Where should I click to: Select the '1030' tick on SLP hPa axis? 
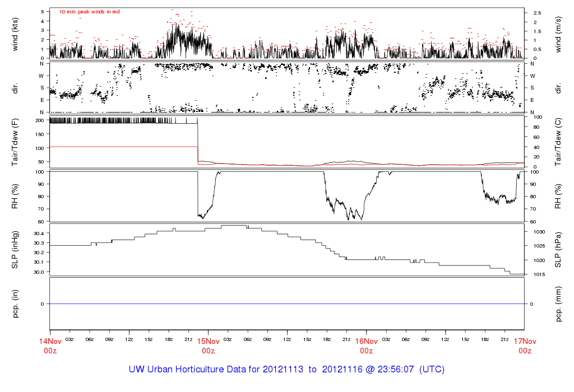coord(539,232)
